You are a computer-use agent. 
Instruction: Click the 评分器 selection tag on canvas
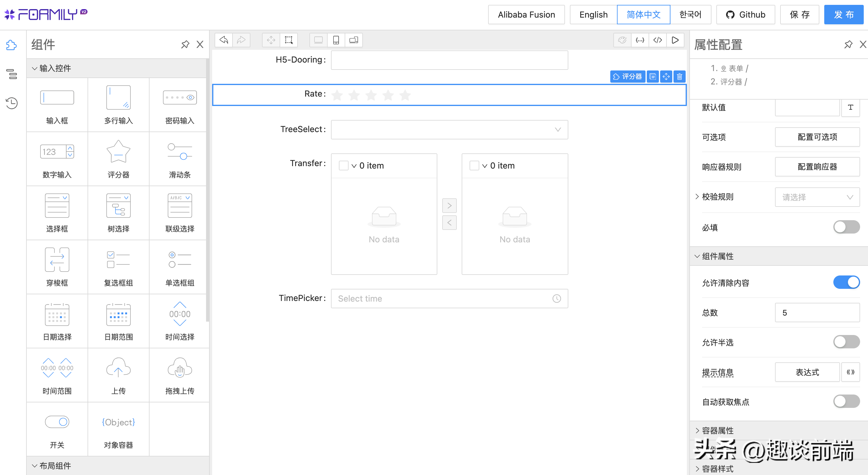click(628, 77)
